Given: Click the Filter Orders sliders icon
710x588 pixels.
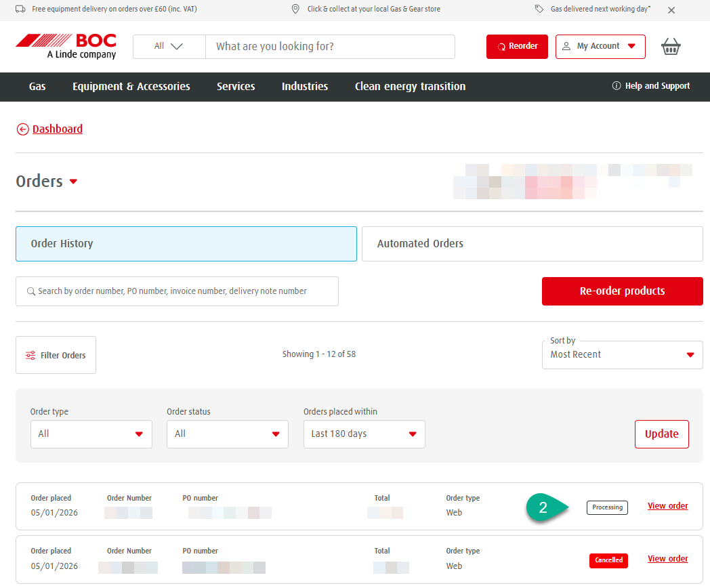Looking at the screenshot, I should click(30, 354).
